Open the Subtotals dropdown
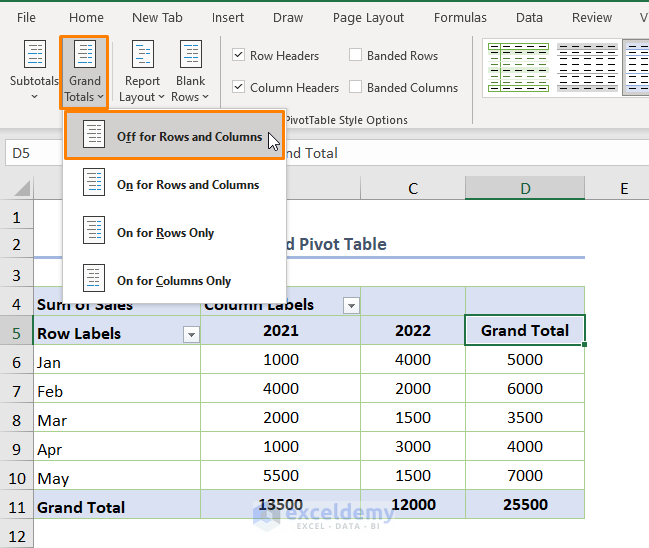This screenshot has height=548, width=649. click(34, 70)
